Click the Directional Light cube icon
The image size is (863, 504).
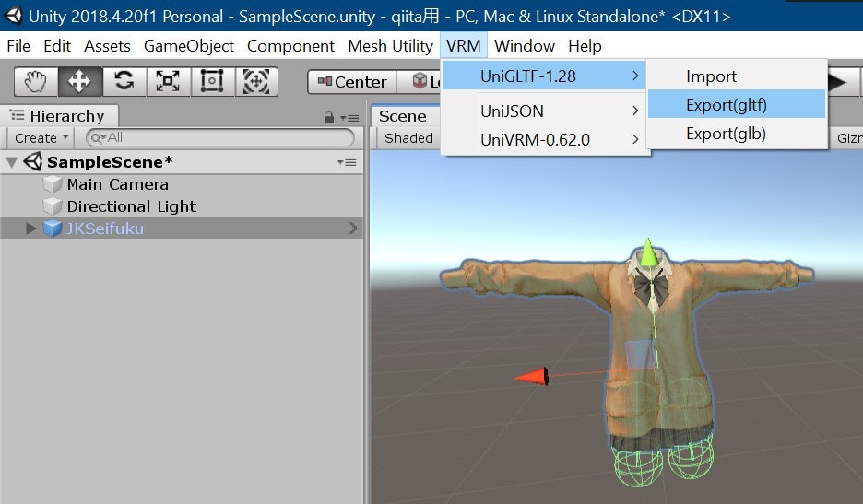click(x=53, y=206)
